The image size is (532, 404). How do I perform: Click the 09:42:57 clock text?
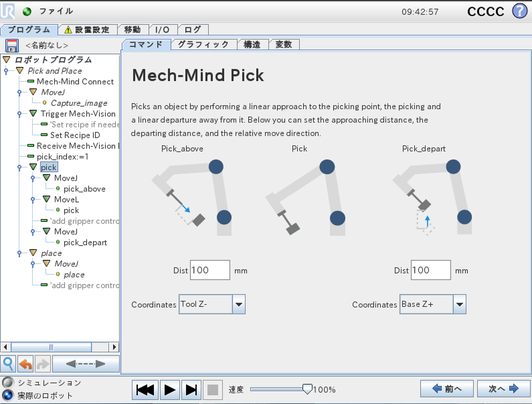point(420,12)
